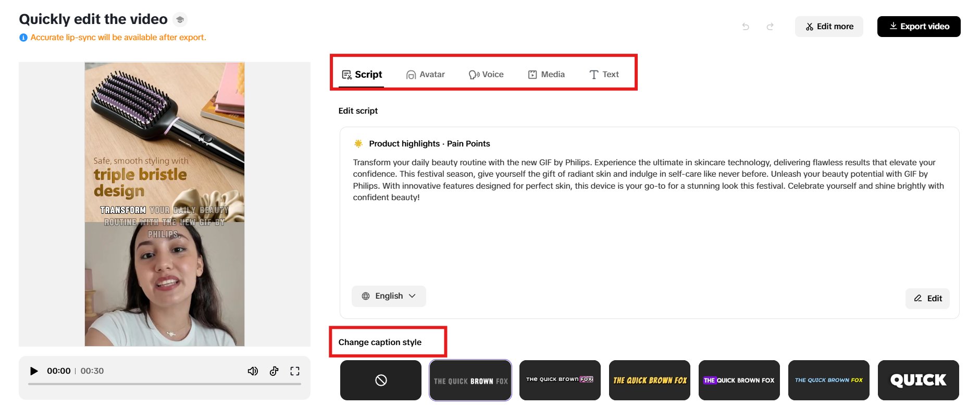Image resolution: width=980 pixels, height=405 pixels.
Task: Click the undo arrow icon
Action: [746, 27]
